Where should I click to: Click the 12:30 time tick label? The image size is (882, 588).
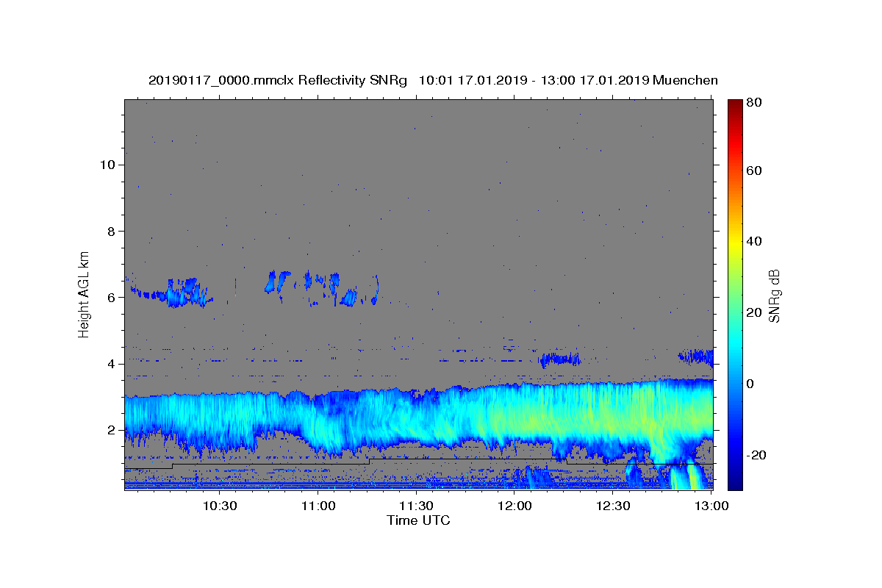point(613,506)
